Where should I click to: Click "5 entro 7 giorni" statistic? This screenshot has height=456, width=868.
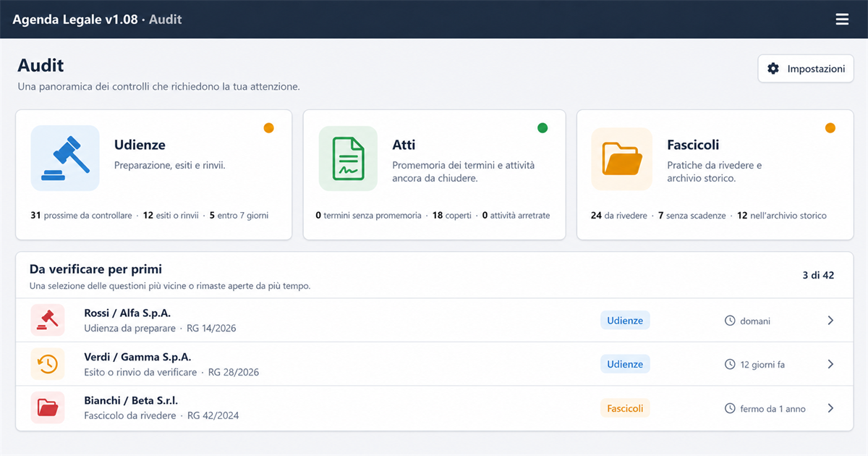click(239, 216)
